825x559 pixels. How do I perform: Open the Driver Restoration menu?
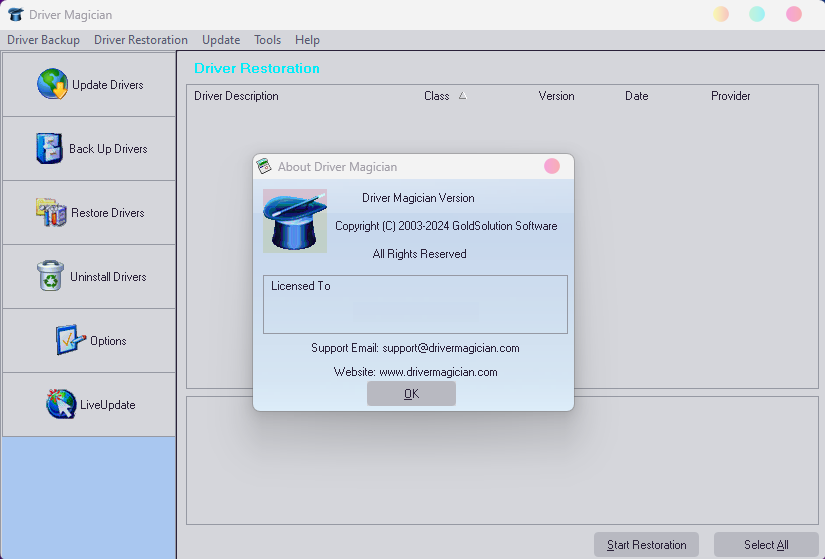[140, 40]
